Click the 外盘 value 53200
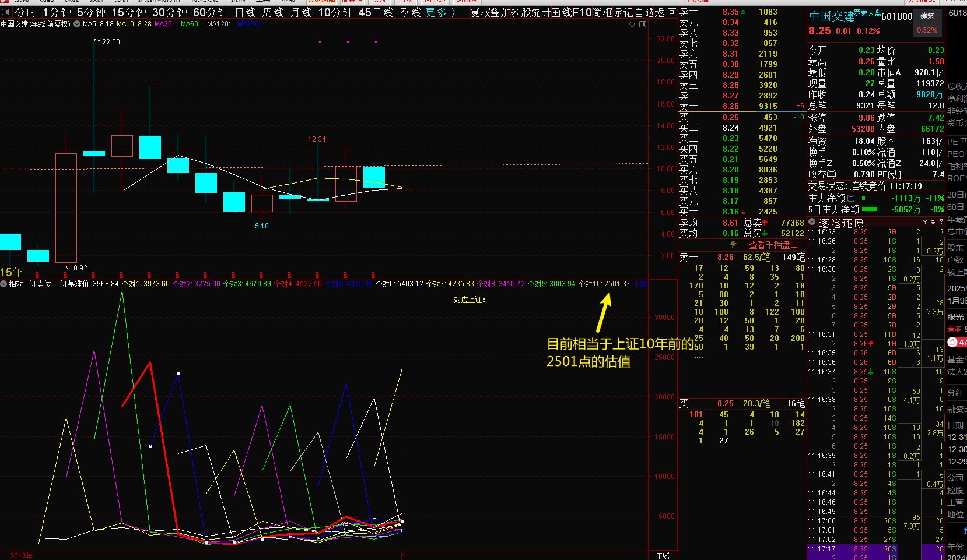 pyautogui.click(x=863, y=129)
